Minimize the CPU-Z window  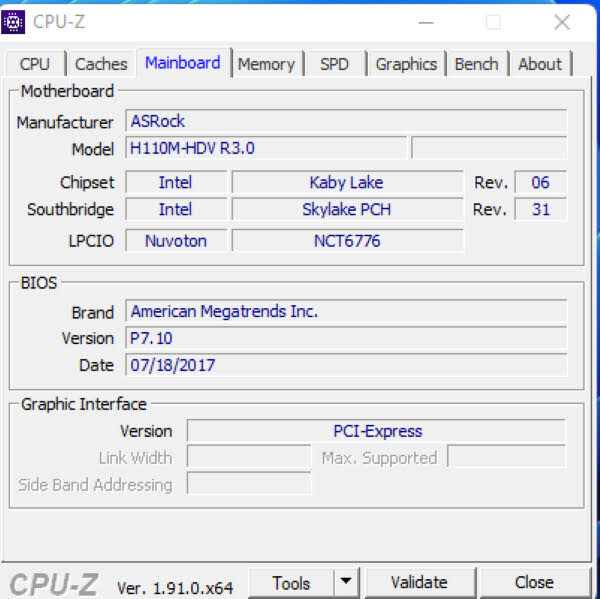tap(426, 22)
